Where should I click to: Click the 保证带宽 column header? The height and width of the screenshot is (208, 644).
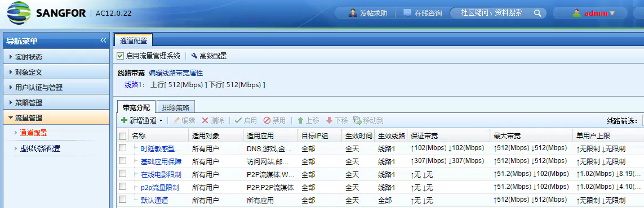click(x=449, y=135)
